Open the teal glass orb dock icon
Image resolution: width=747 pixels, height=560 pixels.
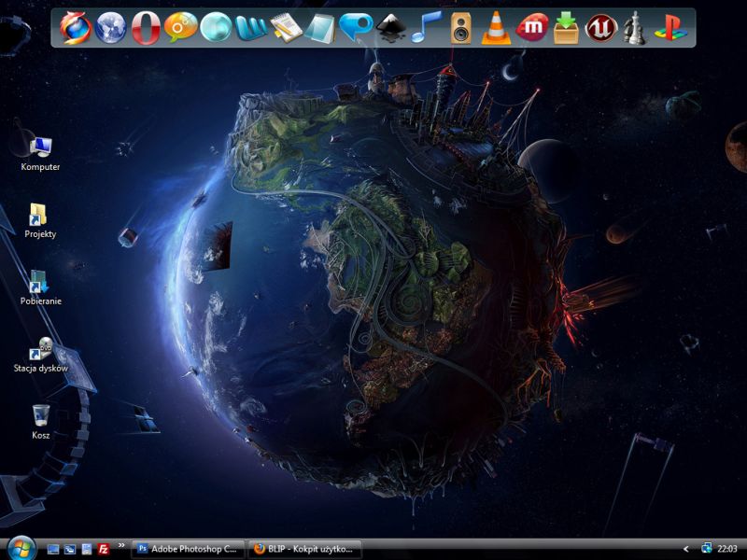216,27
